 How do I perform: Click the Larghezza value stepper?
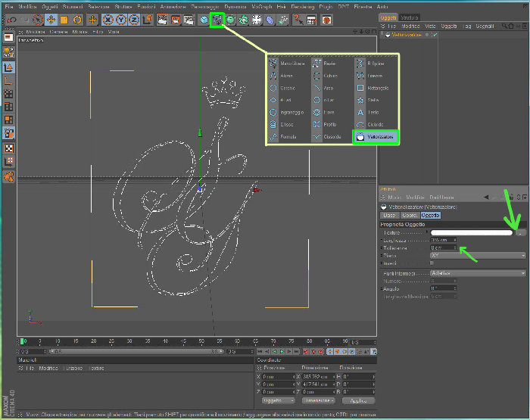pyautogui.click(x=455, y=240)
